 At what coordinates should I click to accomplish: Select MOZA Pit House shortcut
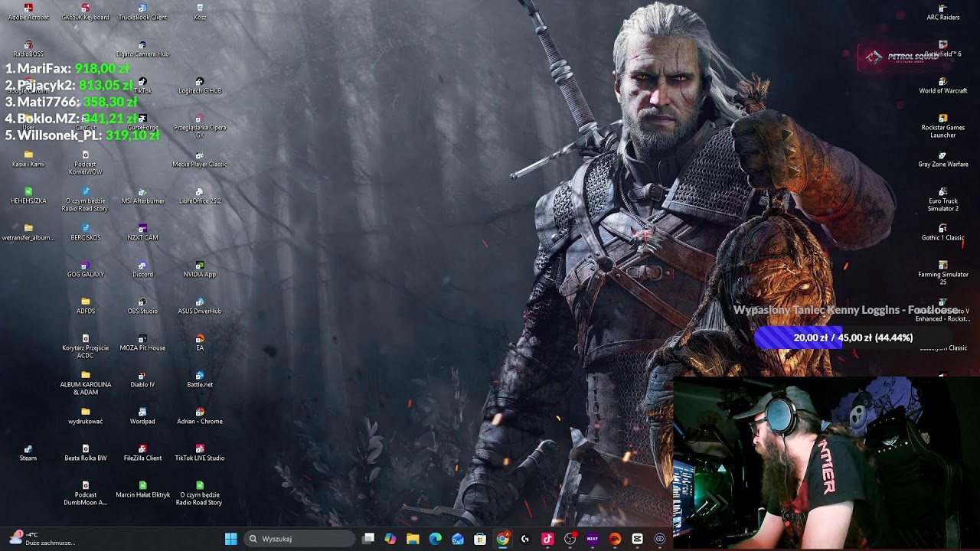click(142, 342)
